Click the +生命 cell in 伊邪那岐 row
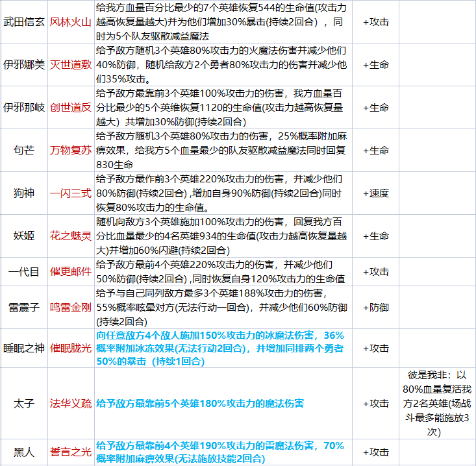The image size is (476, 466). tap(376, 107)
